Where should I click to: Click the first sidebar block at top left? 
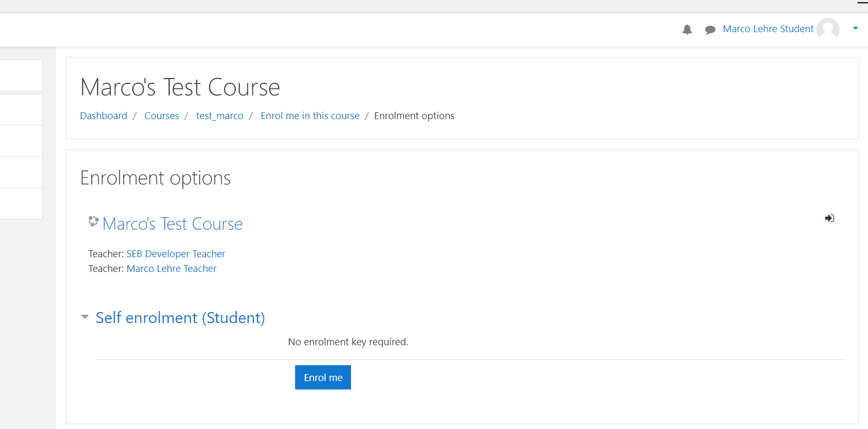coord(21,75)
